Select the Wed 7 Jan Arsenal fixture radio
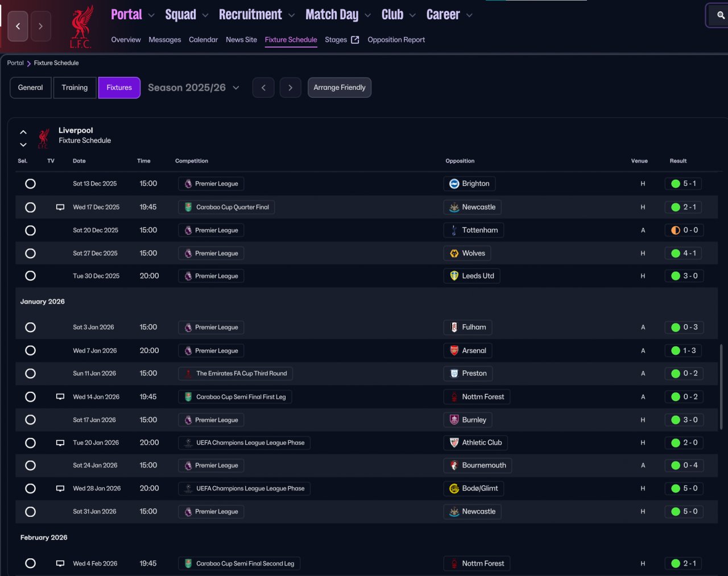 click(x=31, y=351)
